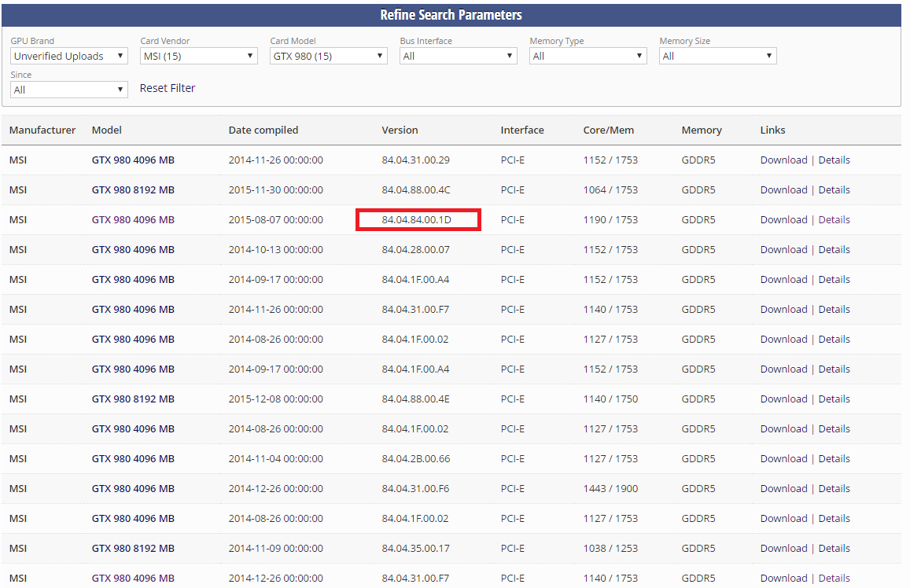Click the Core/Mem column header
Image resolution: width=910 pixels, height=588 pixels.
point(609,130)
